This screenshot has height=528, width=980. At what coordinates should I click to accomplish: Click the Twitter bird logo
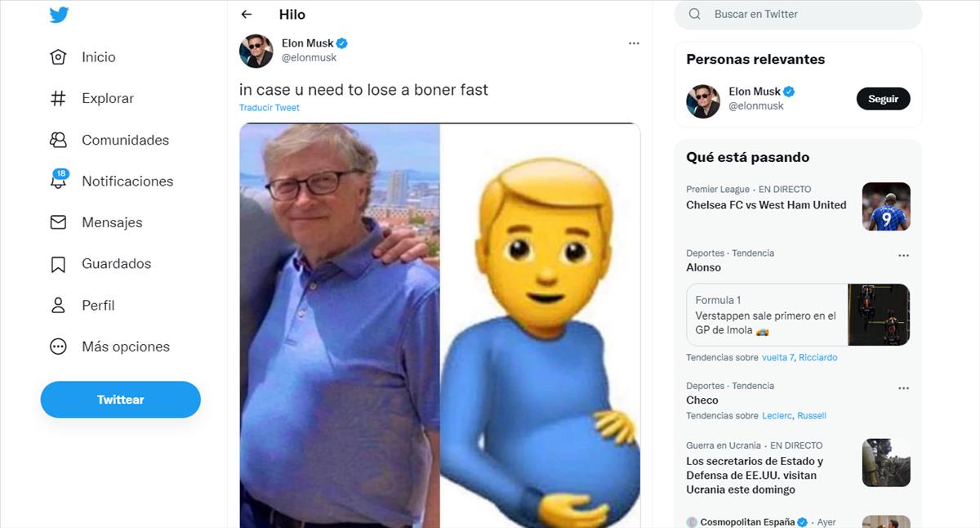pos(59,15)
